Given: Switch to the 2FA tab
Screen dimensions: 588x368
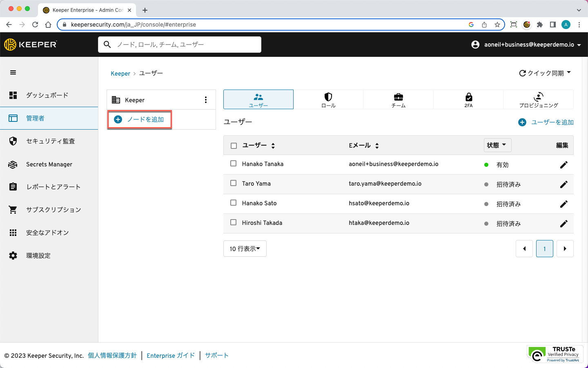Looking at the screenshot, I should pyautogui.click(x=468, y=99).
